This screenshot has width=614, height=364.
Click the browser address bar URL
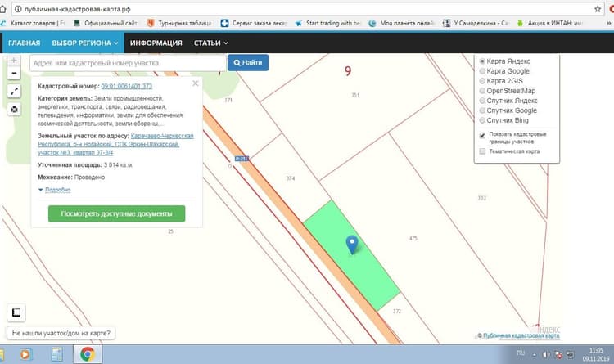coord(77,9)
